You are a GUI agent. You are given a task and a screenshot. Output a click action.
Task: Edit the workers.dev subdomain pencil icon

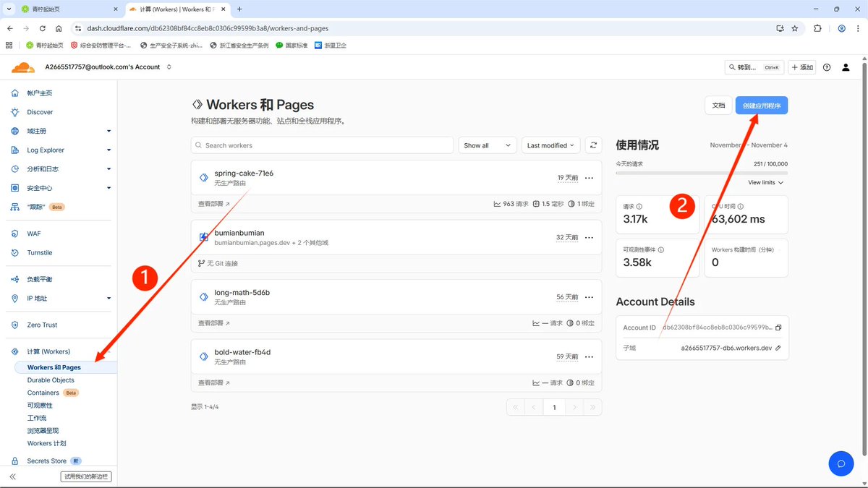778,348
